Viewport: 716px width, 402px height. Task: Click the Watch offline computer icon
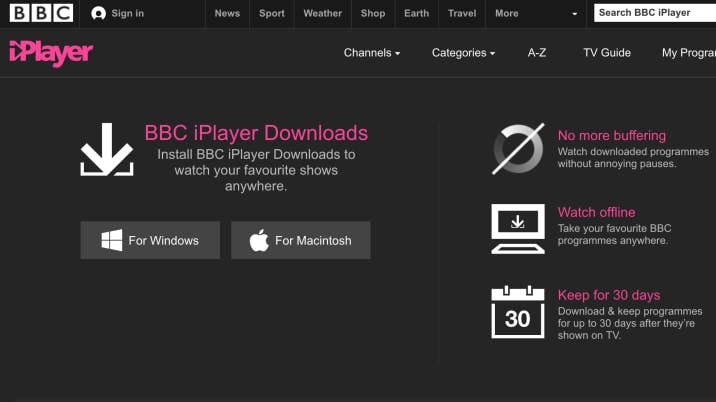[x=518, y=229]
